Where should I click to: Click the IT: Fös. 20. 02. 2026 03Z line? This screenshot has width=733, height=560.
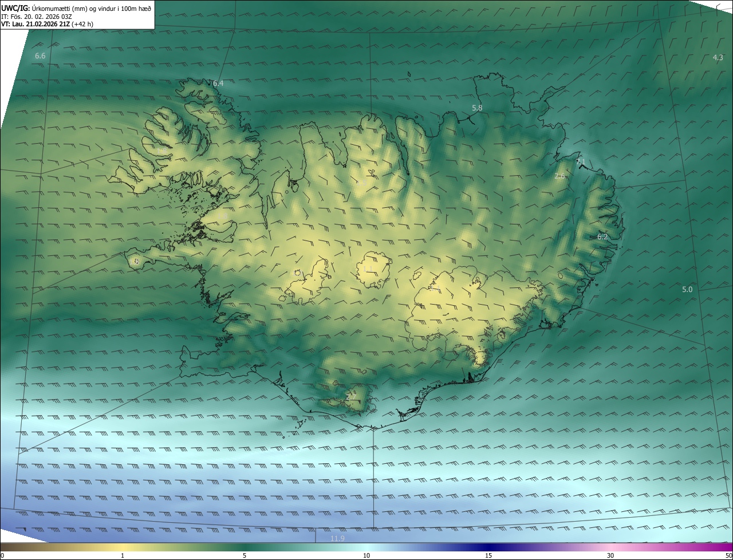[37, 16]
